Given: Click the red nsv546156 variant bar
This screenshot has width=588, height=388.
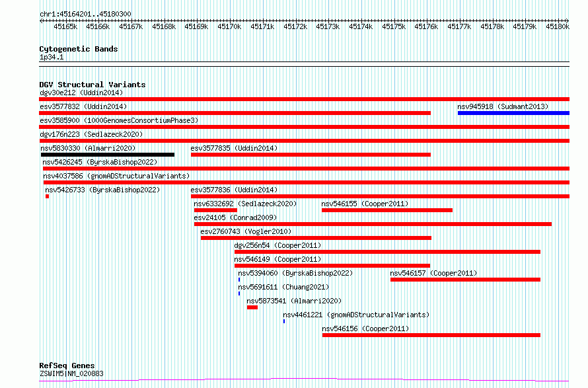Looking at the screenshot, I should (431, 335).
